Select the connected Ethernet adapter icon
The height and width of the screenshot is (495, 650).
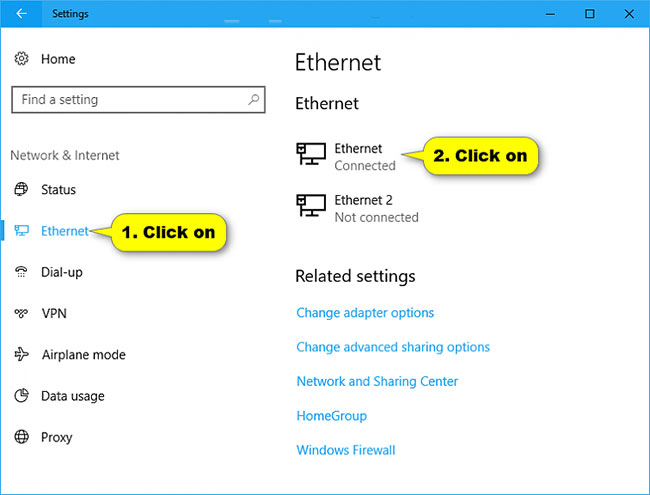coord(311,154)
